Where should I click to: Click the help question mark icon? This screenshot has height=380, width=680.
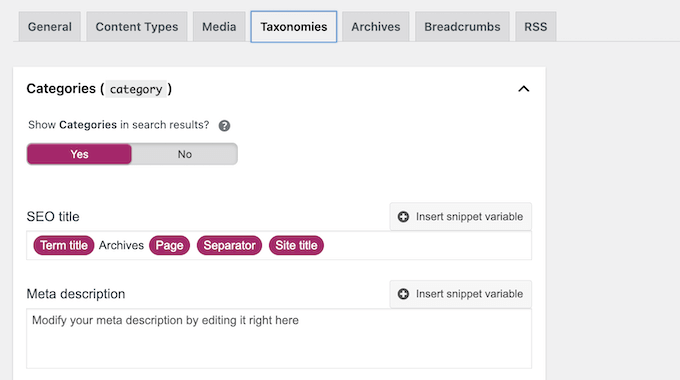[x=224, y=126]
